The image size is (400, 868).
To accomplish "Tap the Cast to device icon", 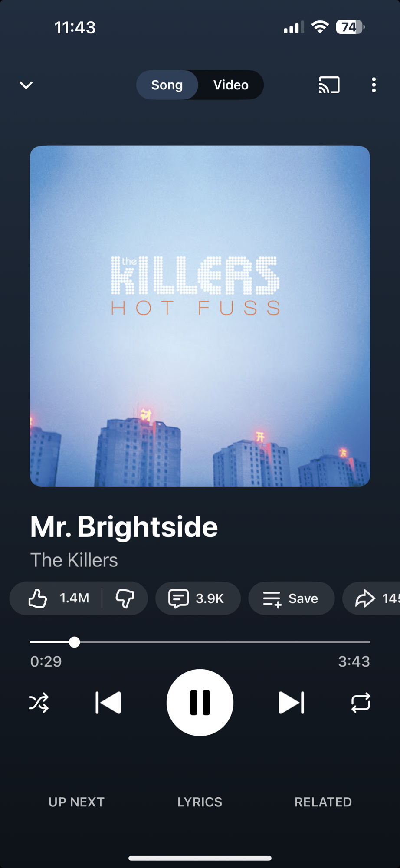I will tap(329, 85).
